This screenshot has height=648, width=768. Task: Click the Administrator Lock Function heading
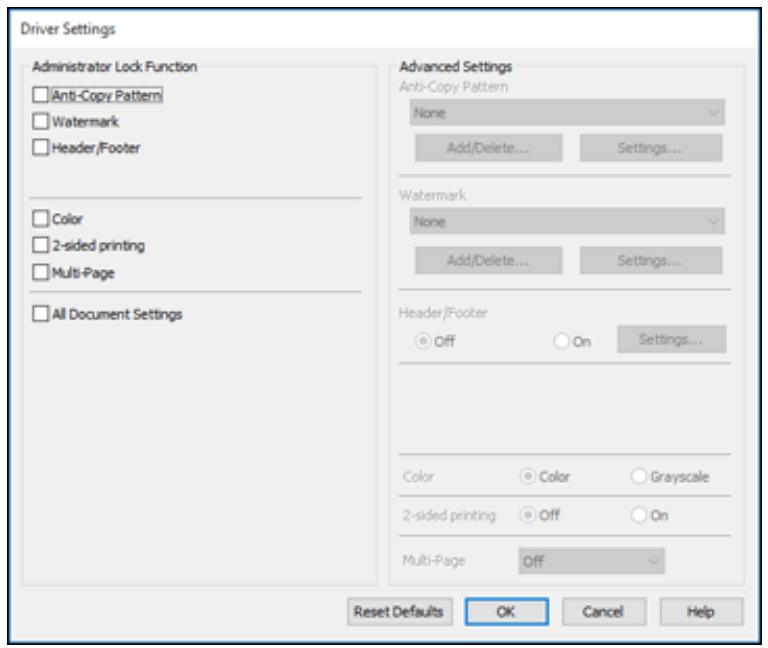pos(115,67)
